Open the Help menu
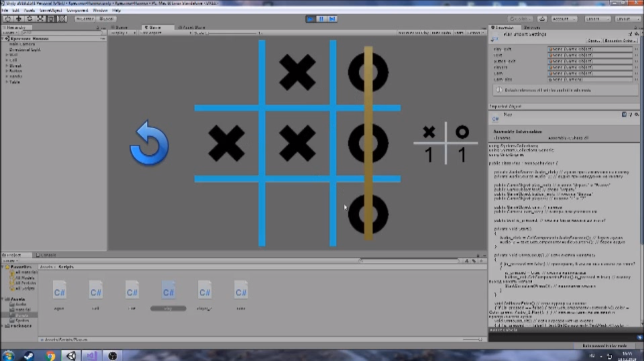The image size is (644, 361). coord(117,10)
